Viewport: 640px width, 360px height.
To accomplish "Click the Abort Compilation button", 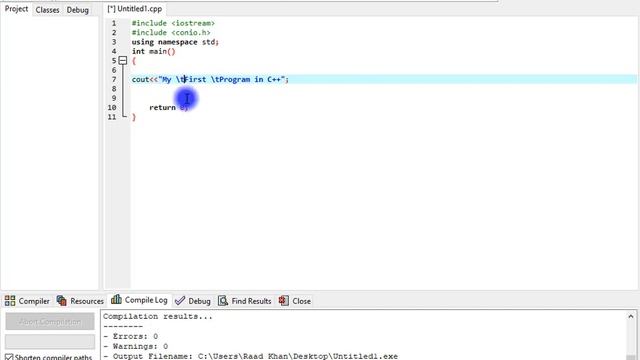I will pyautogui.click(x=50, y=322).
